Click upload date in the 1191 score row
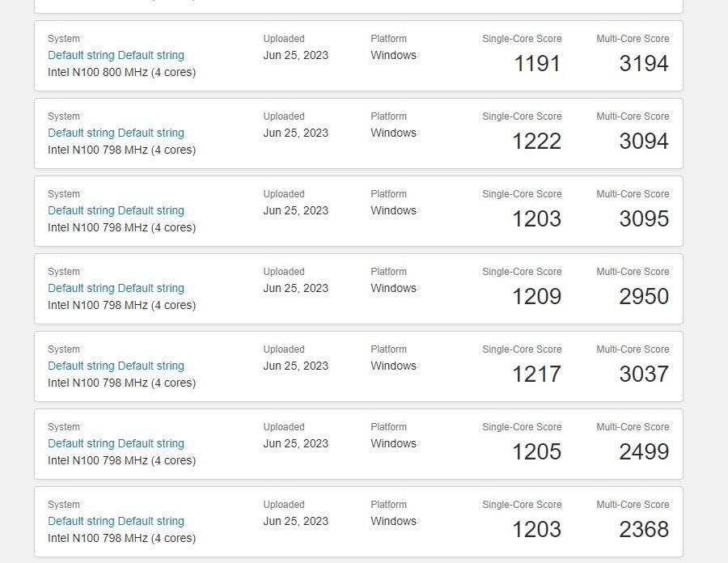The height and width of the screenshot is (563, 728). [x=295, y=55]
